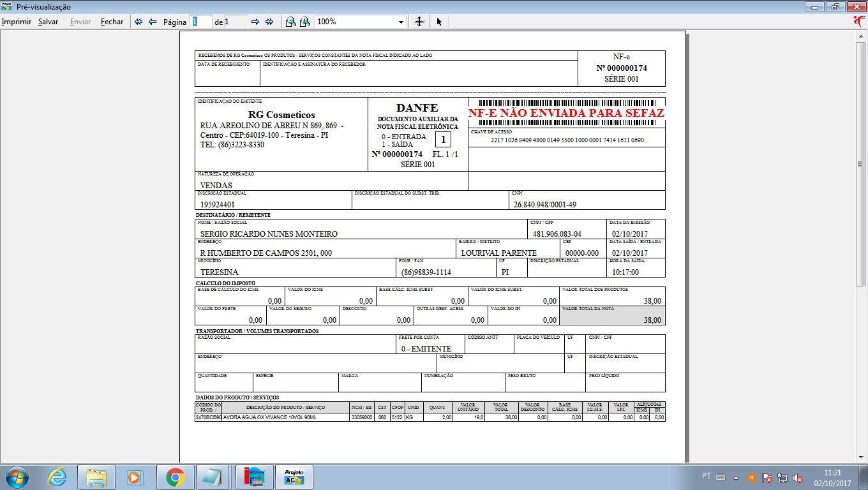Viewport: 868px width, 490px height.
Task: Go to the previous page arrow
Action: click(x=153, y=22)
